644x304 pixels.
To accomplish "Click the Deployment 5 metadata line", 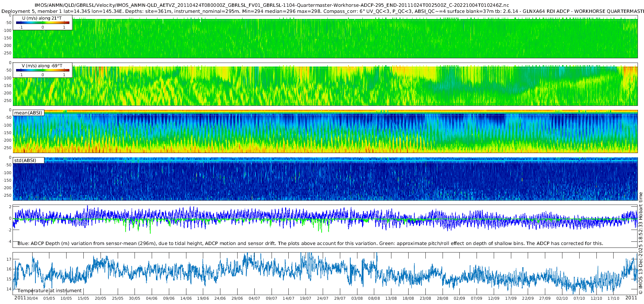I will [322, 11].
